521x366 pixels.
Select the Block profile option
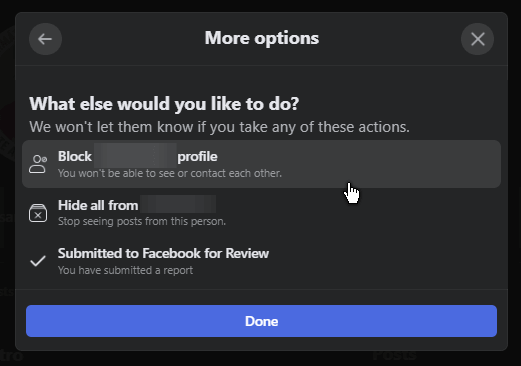(261, 164)
